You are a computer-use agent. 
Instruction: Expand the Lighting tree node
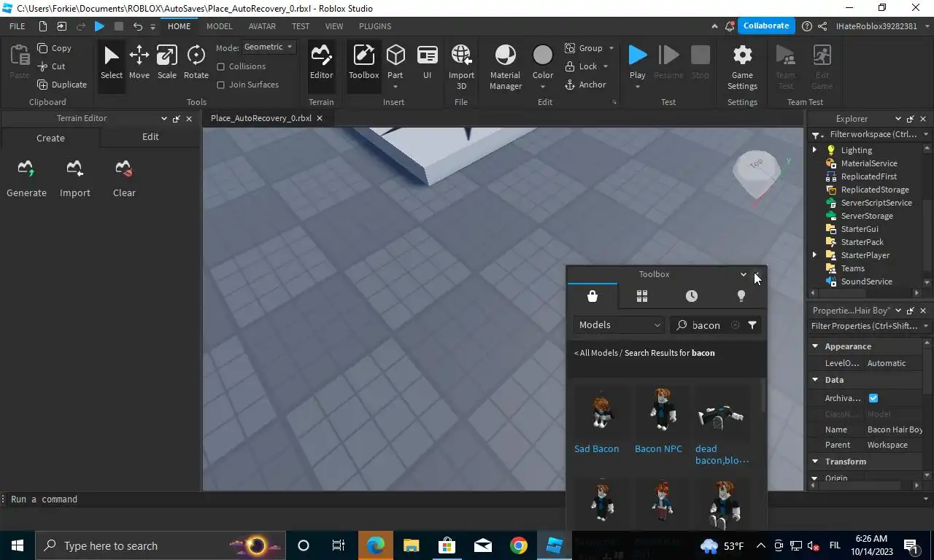814,150
